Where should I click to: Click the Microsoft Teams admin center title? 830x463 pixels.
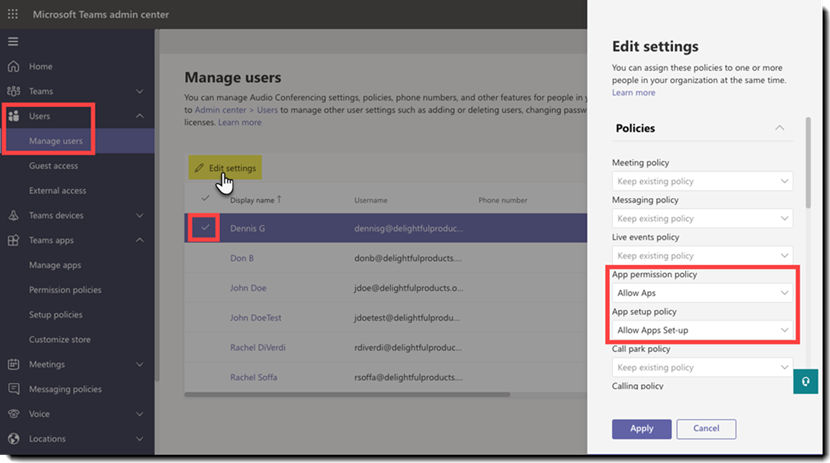(101, 14)
